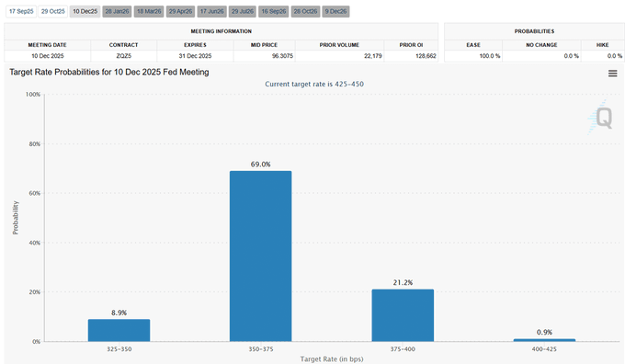Click the 8.9% bar for 325-350
The image size is (625, 364).
coord(119,330)
